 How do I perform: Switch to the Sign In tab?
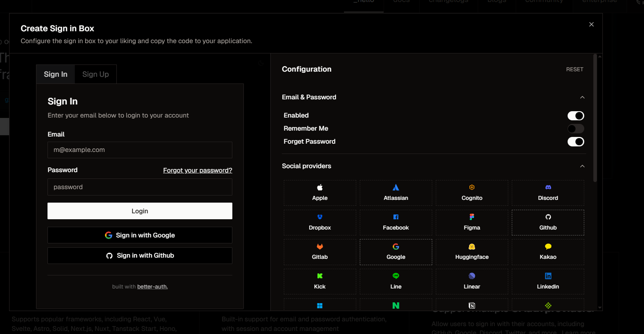click(x=56, y=74)
